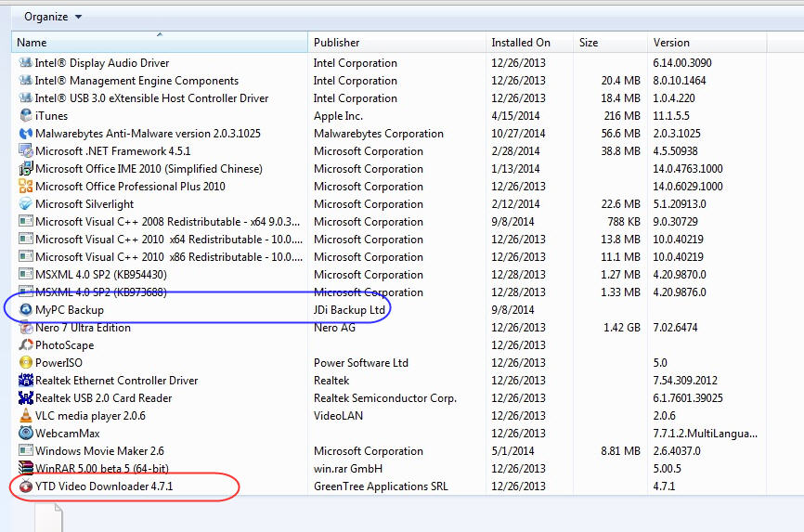Click the Intel Management Engine Components icon
Screen dimensions: 804x532
26,81
